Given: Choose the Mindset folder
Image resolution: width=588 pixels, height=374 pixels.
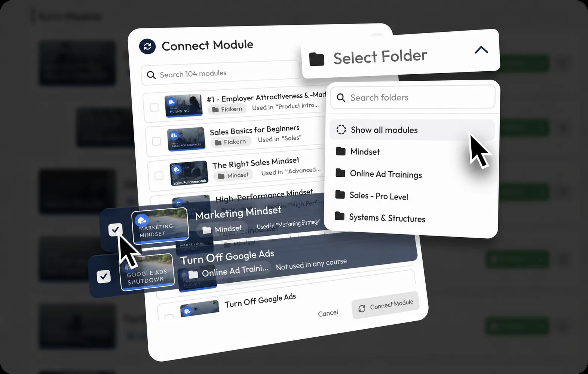Looking at the screenshot, I should (x=412, y=151).
